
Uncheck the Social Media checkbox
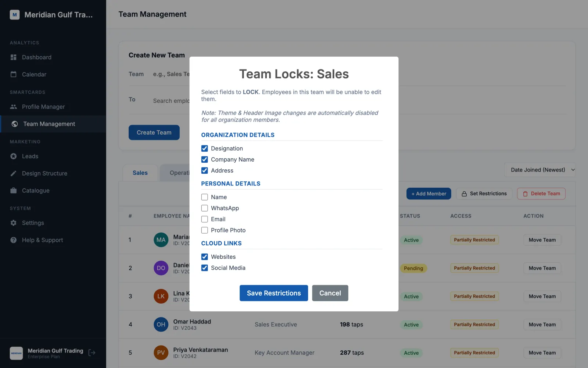(x=205, y=268)
